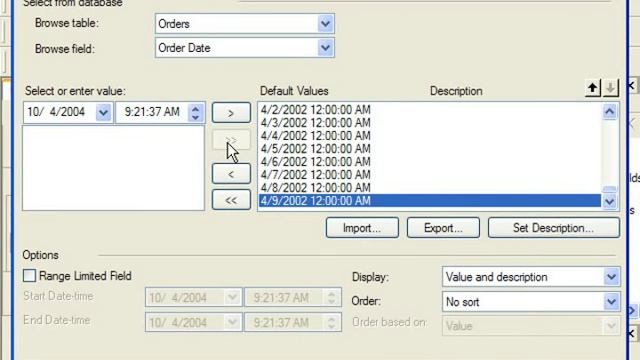Select 4/8/2002 12:00:00 AM in Default Values
Image resolution: width=640 pixels, height=360 pixels.
pyautogui.click(x=430, y=188)
